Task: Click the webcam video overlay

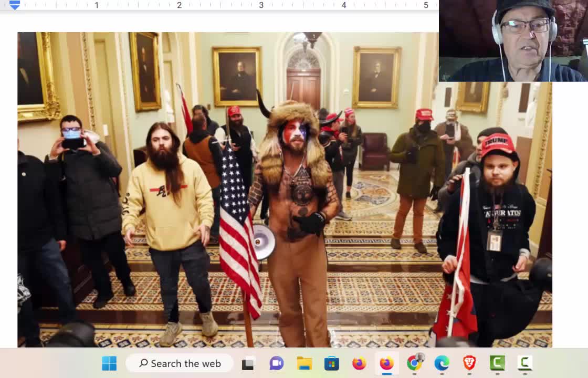Action: (x=513, y=40)
